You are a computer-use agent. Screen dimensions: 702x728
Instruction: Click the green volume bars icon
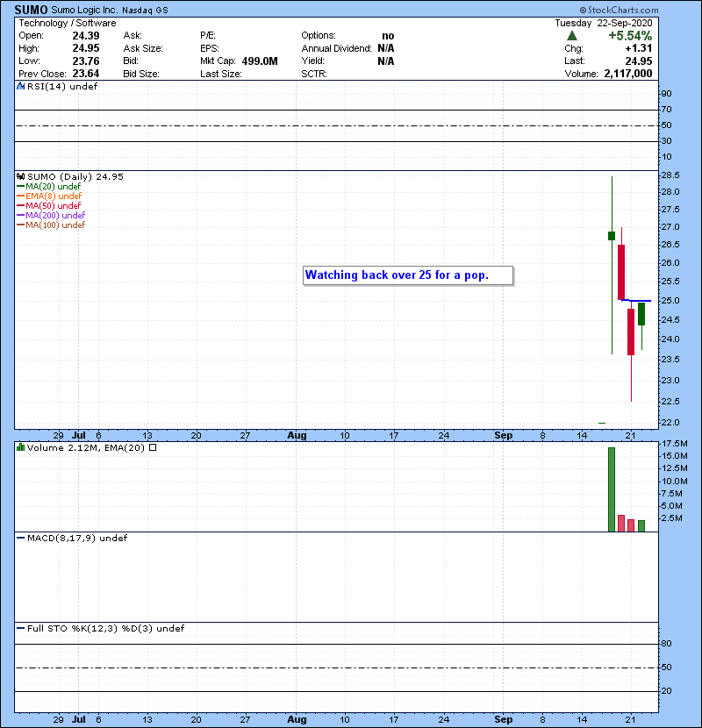[19, 447]
